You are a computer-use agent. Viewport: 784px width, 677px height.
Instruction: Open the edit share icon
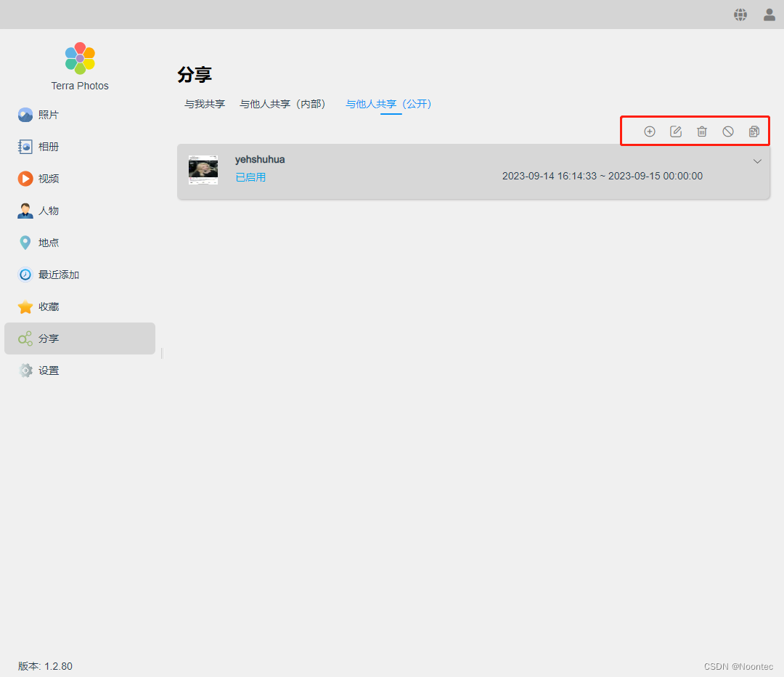pos(676,131)
